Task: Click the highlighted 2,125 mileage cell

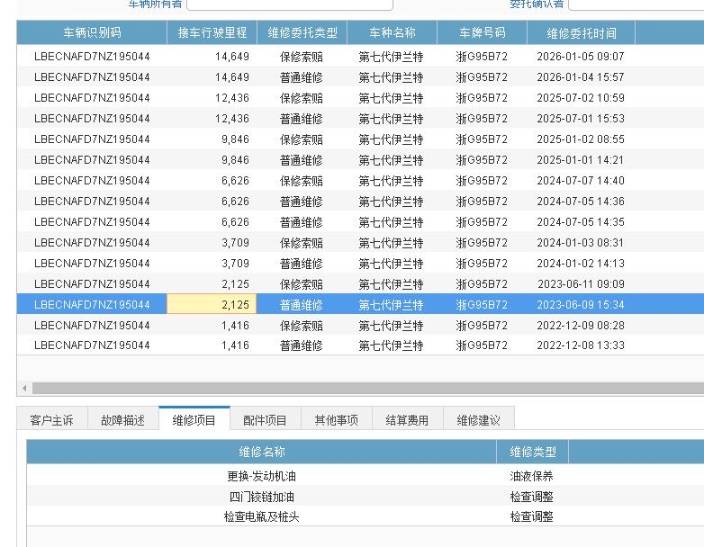Action: pos(211,305)
